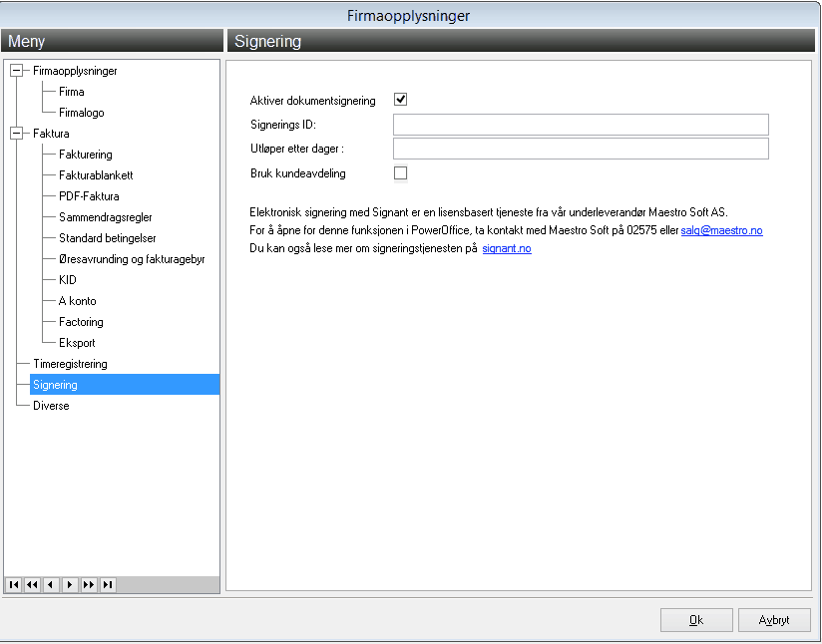The width and height of the screenshot is (822, 644).
Task: Click the previous record arrow icon
Action: [51, 584]
